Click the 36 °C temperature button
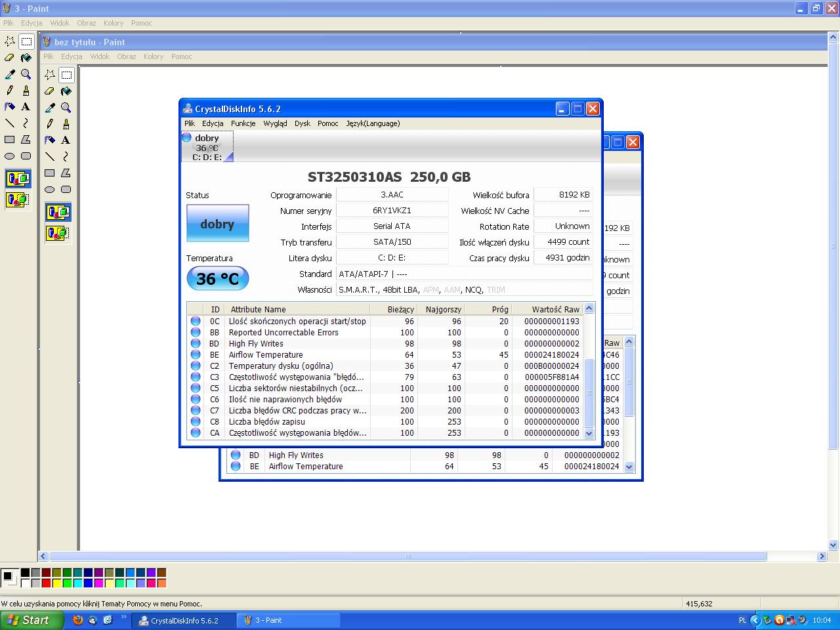This screenshot has width=840, height=630. click(218, 278)
